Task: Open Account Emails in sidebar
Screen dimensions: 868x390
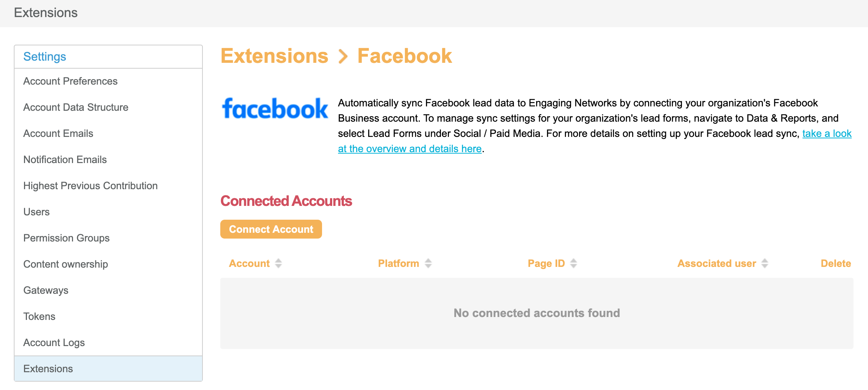Action: 58,133
